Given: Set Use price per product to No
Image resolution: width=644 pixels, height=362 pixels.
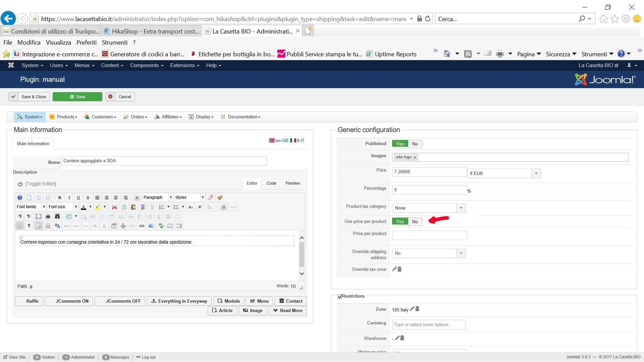Looking at the screenshot, I should [x=415, y=222].
